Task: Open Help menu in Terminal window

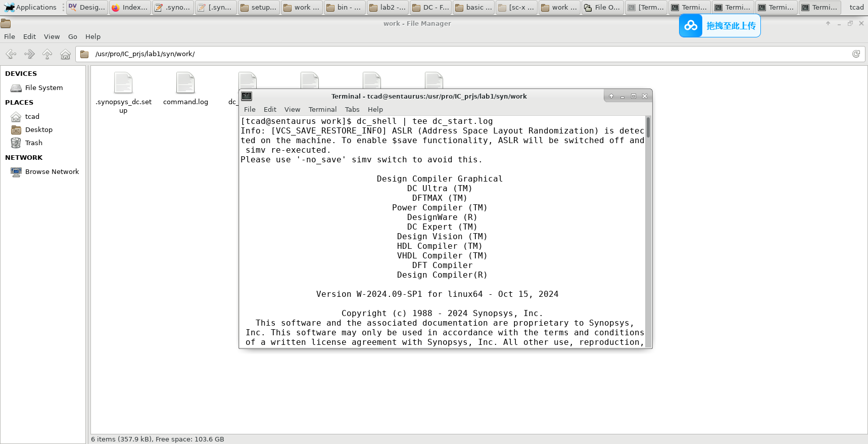Action: (375, 109)
